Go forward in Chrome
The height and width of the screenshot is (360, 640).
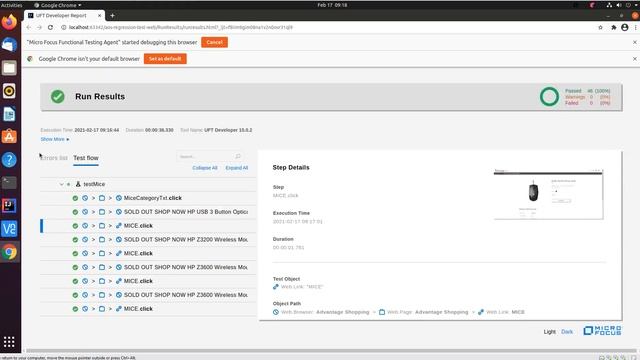[x=39, y=27]
